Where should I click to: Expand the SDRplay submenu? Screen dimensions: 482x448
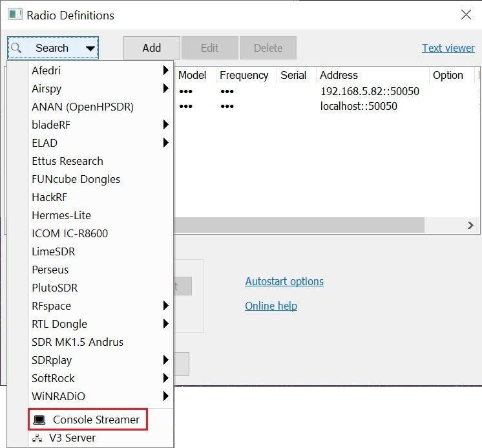coord(166,360)
